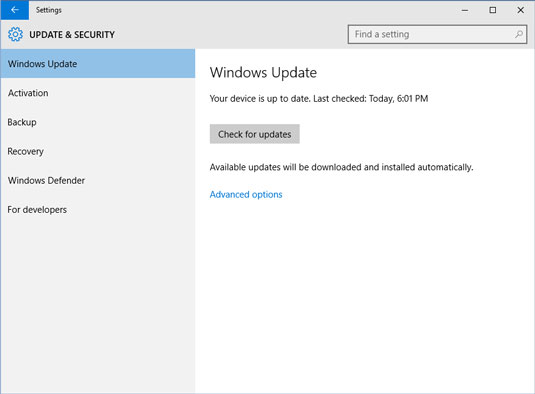The width and height of the screenshot is (535, 394).
Task: Focus the Find a setting search field
Action: click(437, 34)
